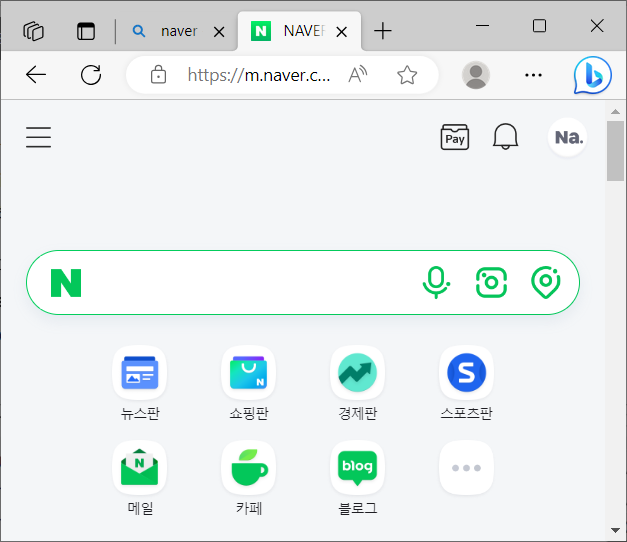
Task: Open the 스포츠판 sports icon
Action: click(x=466, y=372)
